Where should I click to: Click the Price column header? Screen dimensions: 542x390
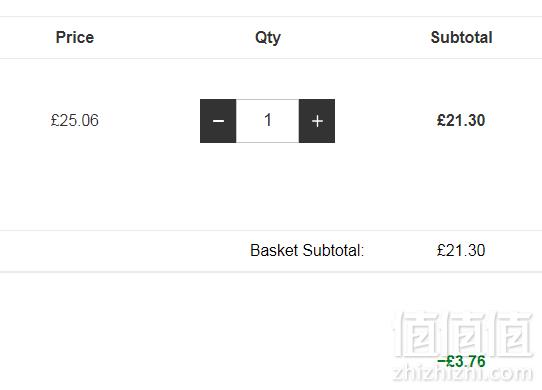75,37
